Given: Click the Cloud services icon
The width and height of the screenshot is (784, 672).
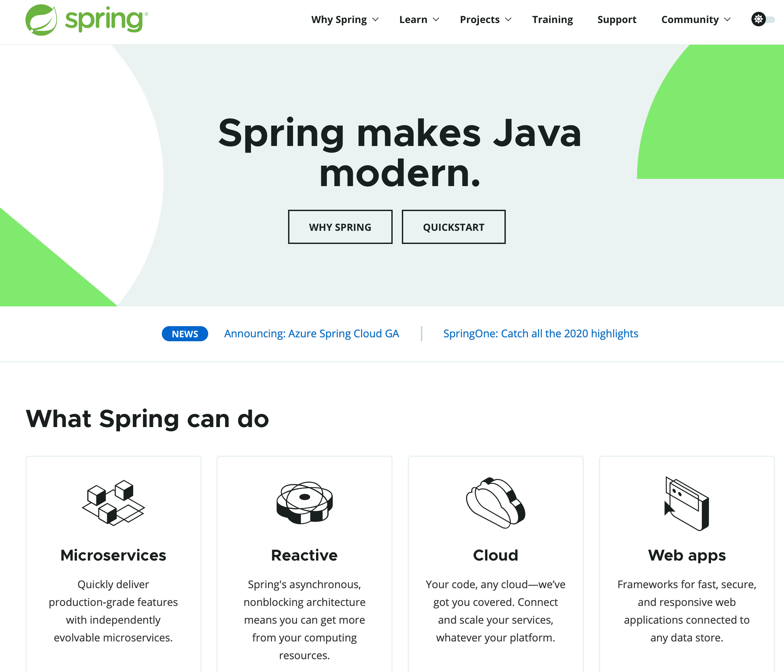Looking at the screenshot, I should [x=496, y=503].
